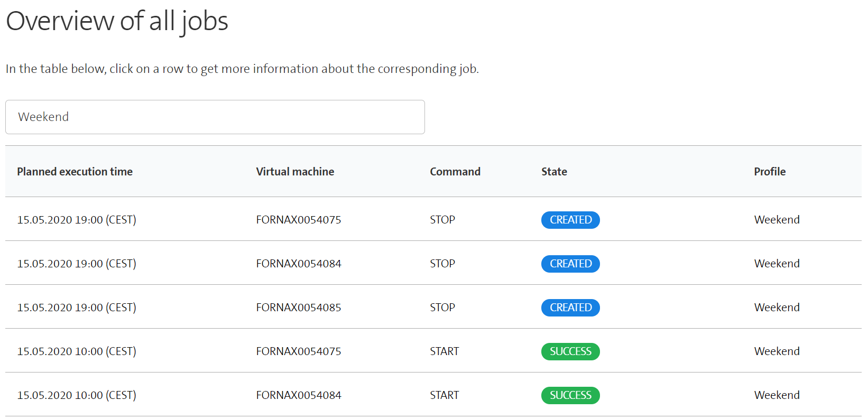Click SUCCESS badge in the FORNAX0054075 row

pyautogui.click(x=570, y=351)
